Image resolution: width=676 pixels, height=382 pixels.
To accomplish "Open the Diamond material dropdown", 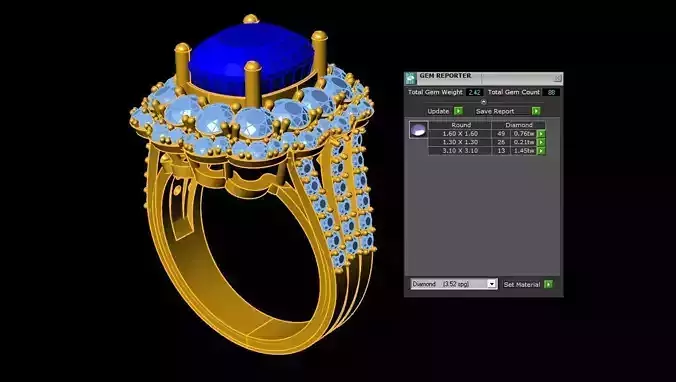I will 454,284.
